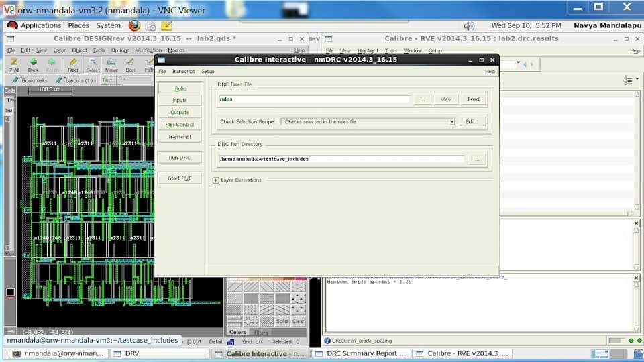The height and width of the screenshot is (362, 644).
Task: Close the RVE transcript pane
Action: point(636,278)
